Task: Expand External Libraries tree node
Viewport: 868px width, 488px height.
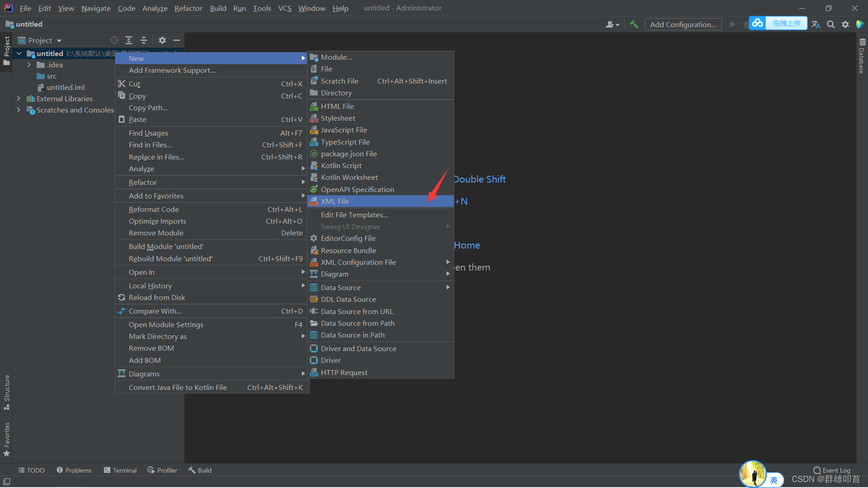Action: click(19, 99)
